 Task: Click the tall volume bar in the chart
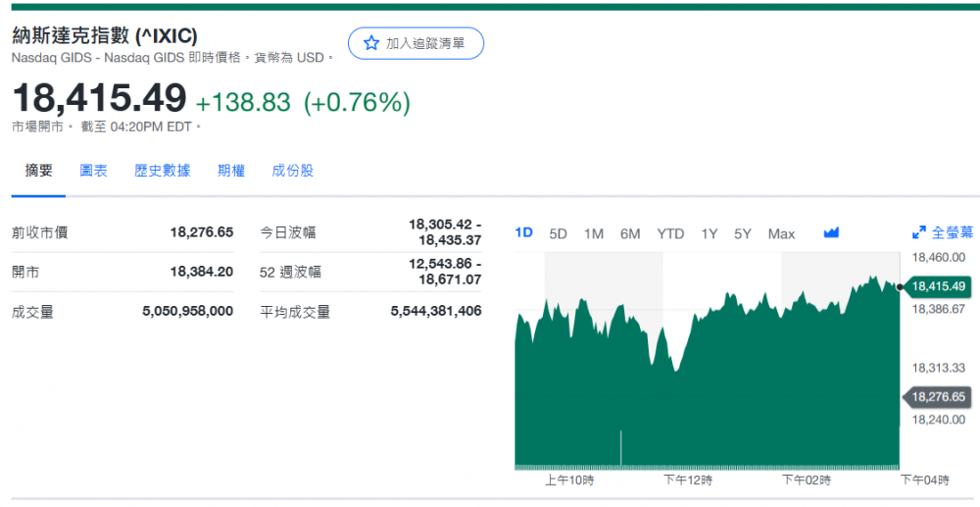621,447
